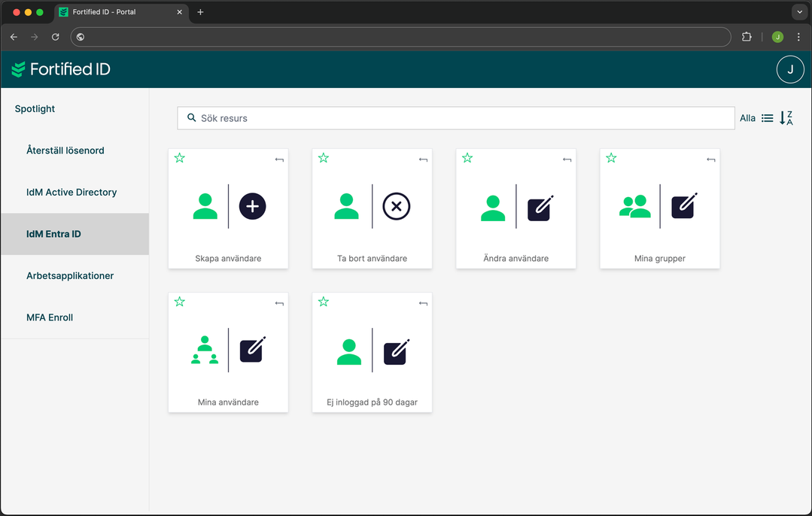
Task: Open the Alla filter
Action: [x=747, y=118]
